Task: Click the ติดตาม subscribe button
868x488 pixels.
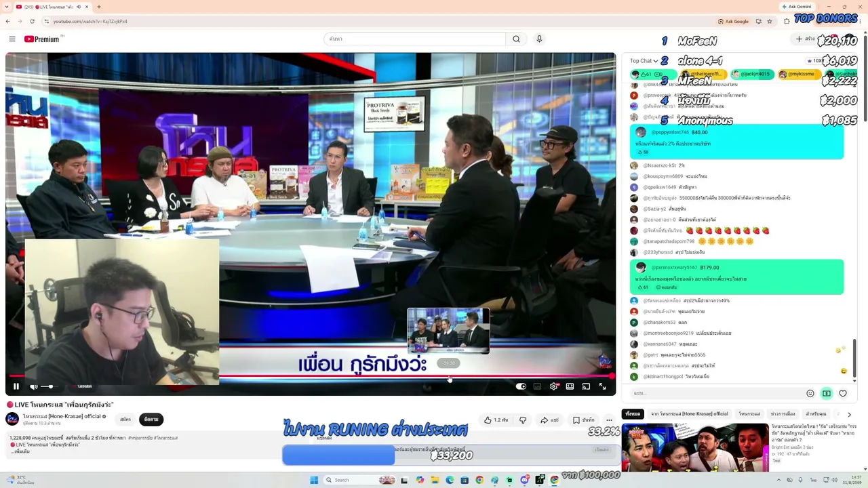Action: 151,420
